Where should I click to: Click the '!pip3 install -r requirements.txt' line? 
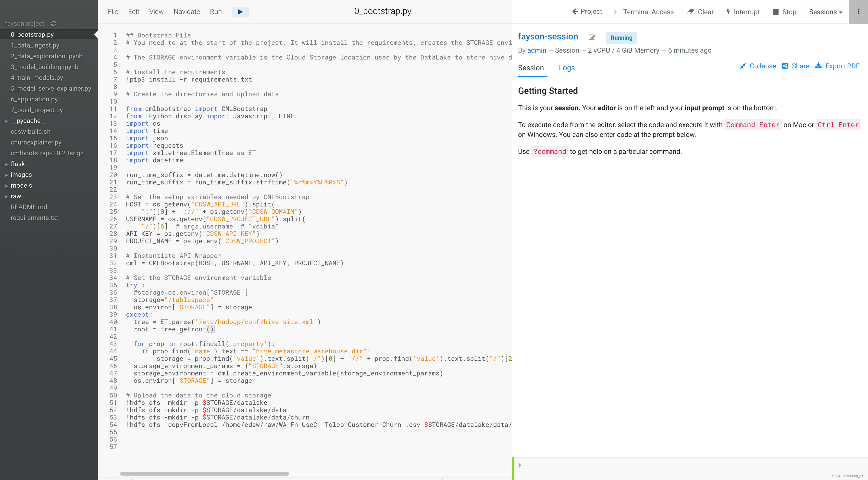point(189,80)
